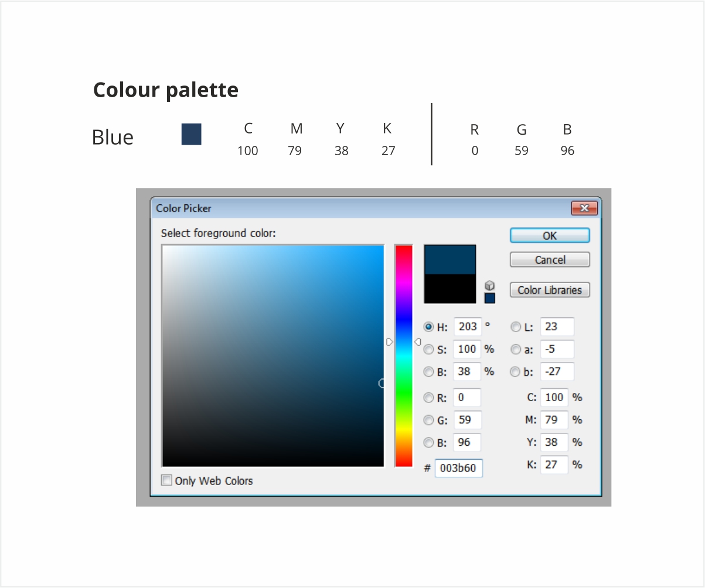Click the web-safe color cube warning icon
The height and width of the screenshot is (588, 705).
click(x=490, y=285)
